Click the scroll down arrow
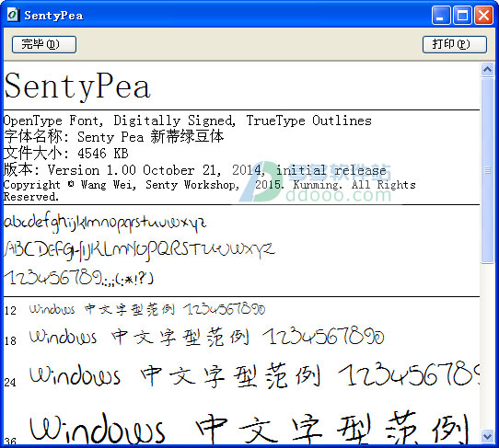Image resolution: width=499 pixels, height=448 pixels. (487, 436)
